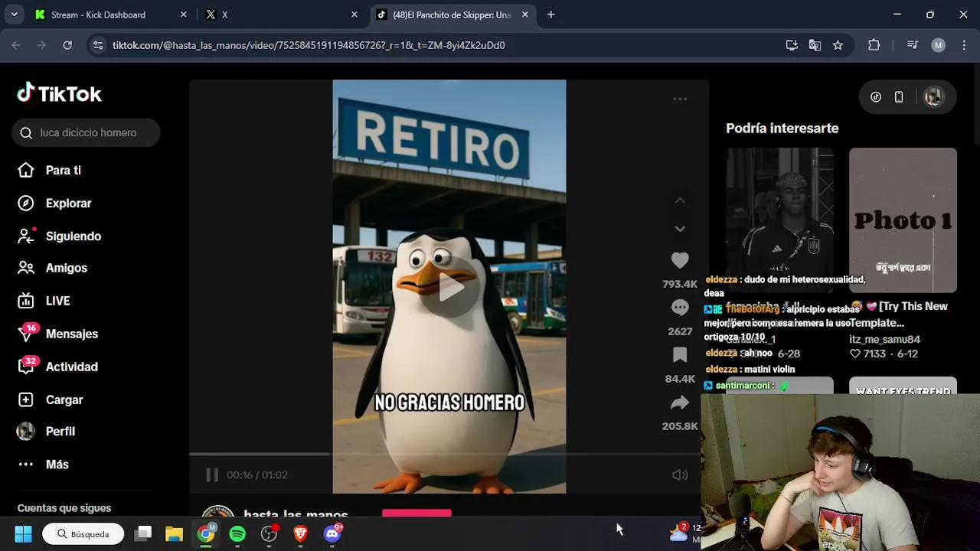Open video comments bubble icon
Image resolution: width=980 pixels, height=551 pixels.
pyautogui.click(x=680, y=308)
